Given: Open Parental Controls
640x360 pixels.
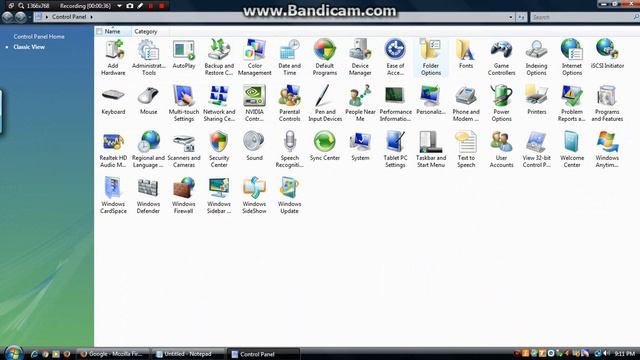Looking at the screenshot, I should pyautogui.click(x=289, y=104).
